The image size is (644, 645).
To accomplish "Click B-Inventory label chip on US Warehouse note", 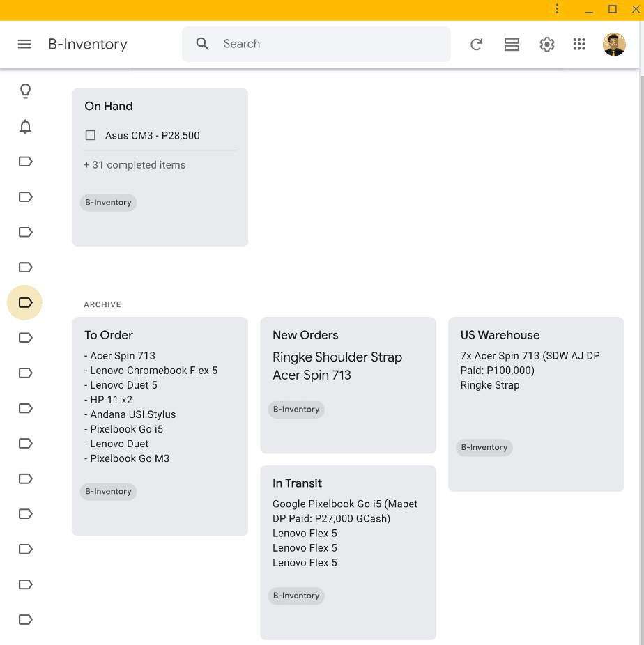I will tap(484, 448).
